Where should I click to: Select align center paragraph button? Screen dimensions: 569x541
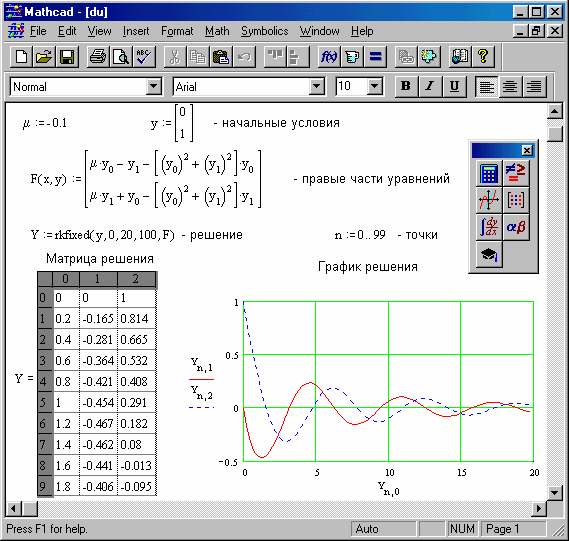(x=510, y=86)
